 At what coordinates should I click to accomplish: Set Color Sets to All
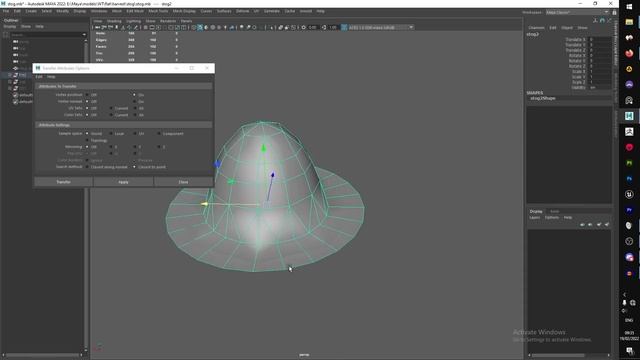[135, 115]
